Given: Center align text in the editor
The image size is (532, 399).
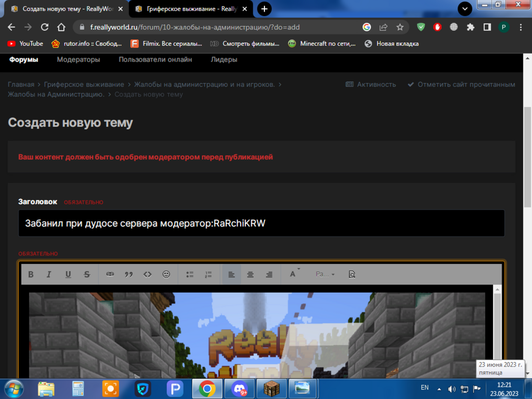Looking at the screenshot, I should (x=251, y=274).
